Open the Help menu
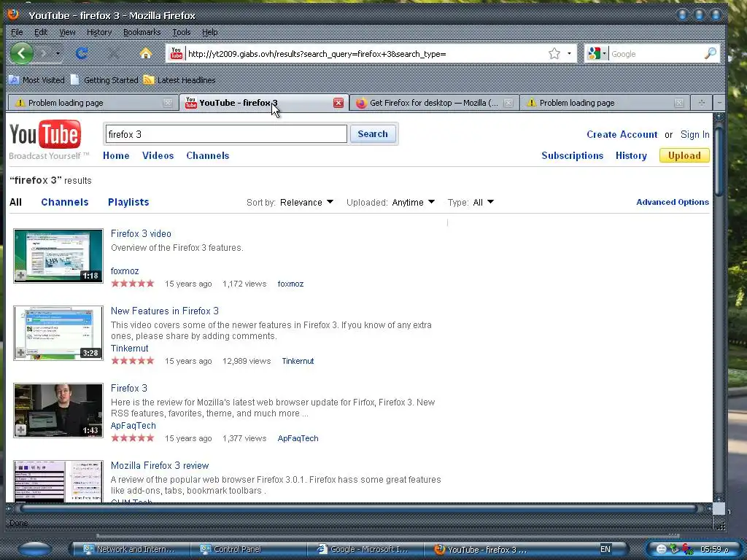The height and width of the screenshot is (560, 747). coord(209,32)
